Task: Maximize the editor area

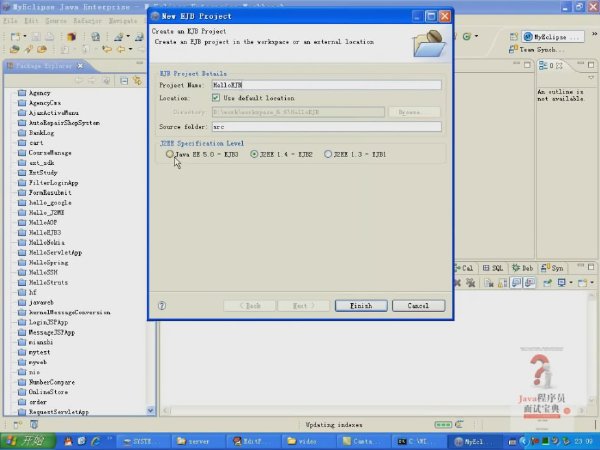Action: [x=527, y=65]
